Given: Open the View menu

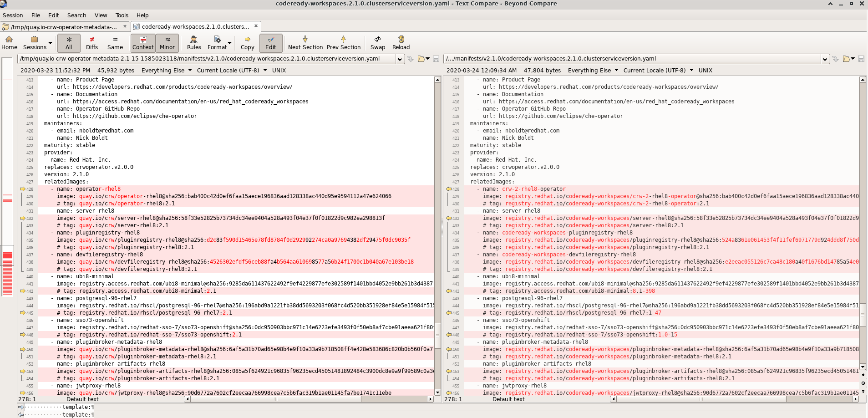Looking at the screenshot, I should (x=101, y=15).
